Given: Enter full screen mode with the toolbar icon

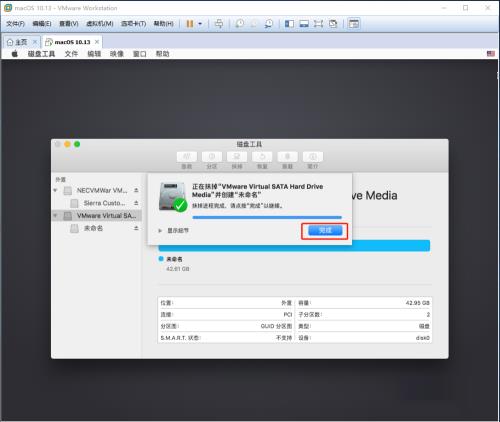Looking at the screenshot, I should pyautogui.click(x=318, y=24).
